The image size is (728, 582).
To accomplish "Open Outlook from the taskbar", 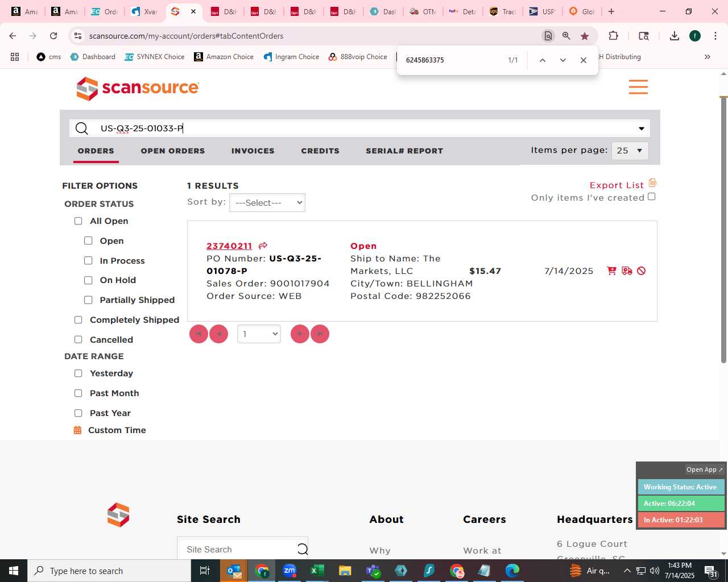I will pos(234,571).
